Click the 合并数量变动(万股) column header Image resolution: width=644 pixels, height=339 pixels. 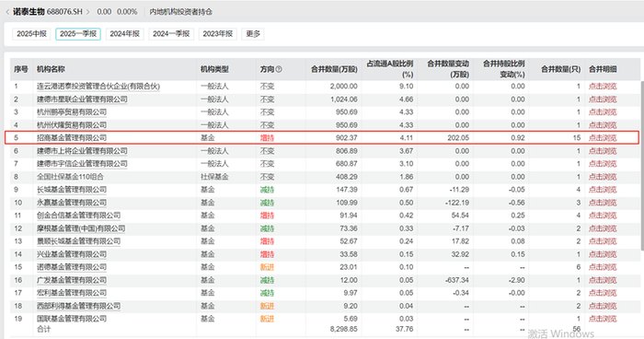(x=448, y=69)
